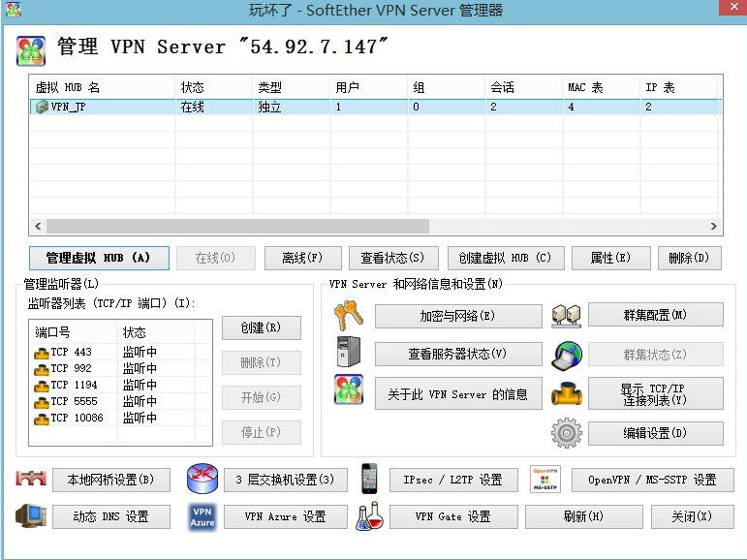Click the computer monitor icon beside 动态 DNS

pyautogui.click(x=31, y=516)
